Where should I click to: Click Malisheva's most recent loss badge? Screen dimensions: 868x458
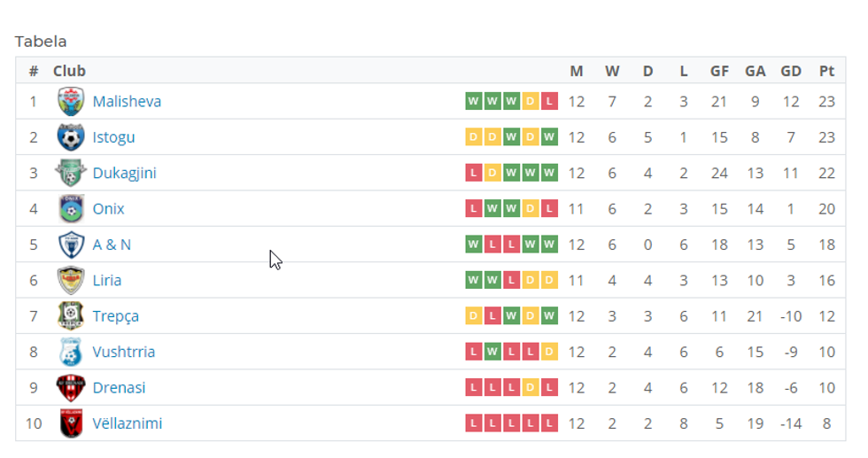[550, 101]
